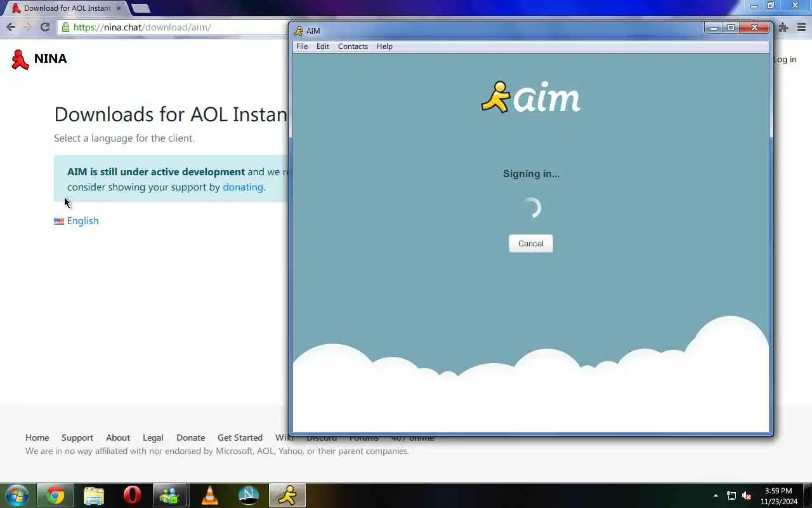The image size is (812, 508).
Task: Click the Log in link
Action: (x=785, y=59)
